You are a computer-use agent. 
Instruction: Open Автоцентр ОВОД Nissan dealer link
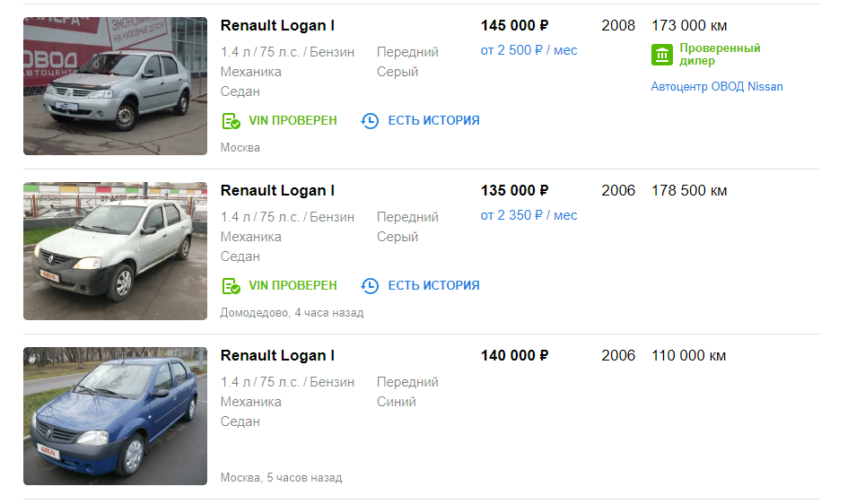[717, 87]
